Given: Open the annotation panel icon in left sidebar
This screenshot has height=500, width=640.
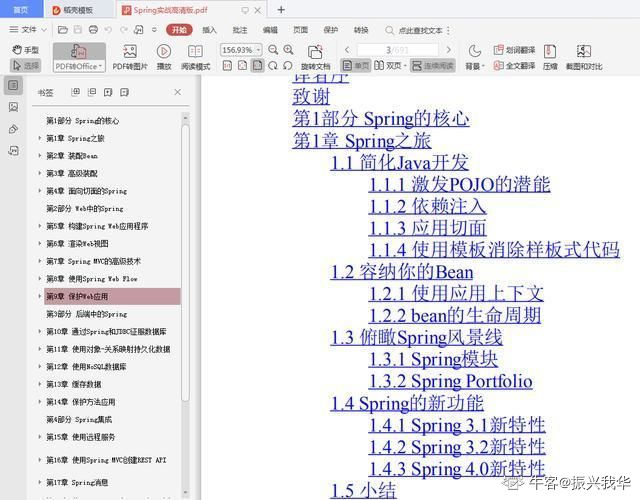Looking at the screenshot, I should tap(13, 129).
